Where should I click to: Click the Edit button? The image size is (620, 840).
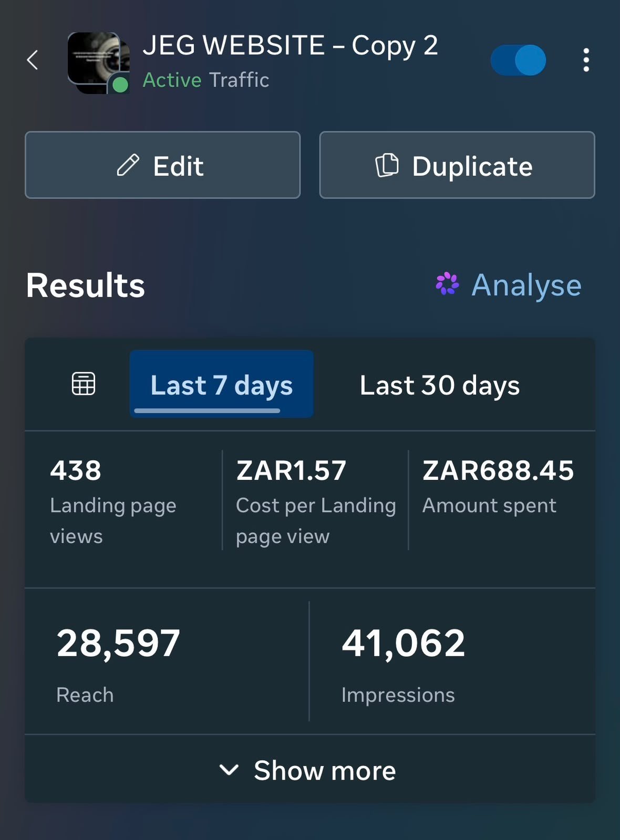point(162,165)
